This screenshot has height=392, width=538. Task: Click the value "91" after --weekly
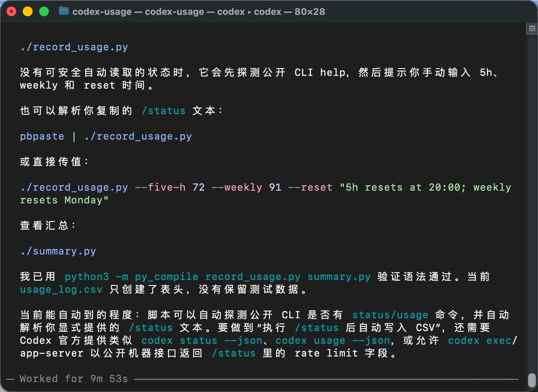pos(275,187)
